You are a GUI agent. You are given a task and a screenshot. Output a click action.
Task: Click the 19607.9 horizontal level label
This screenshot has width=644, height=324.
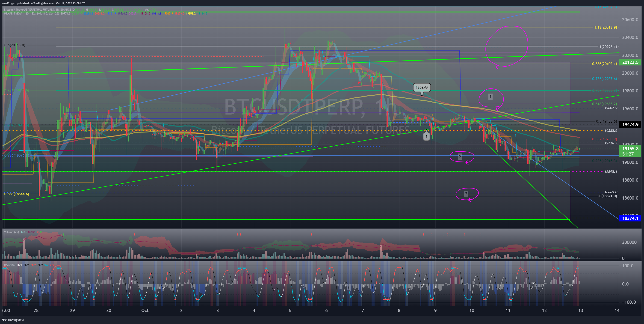click(611, 108)
